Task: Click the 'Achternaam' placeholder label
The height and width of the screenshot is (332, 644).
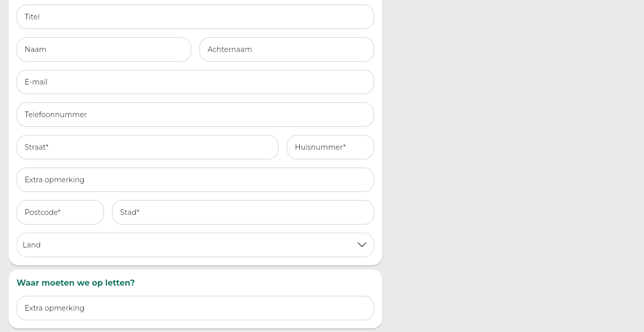Action: point(230,49)
